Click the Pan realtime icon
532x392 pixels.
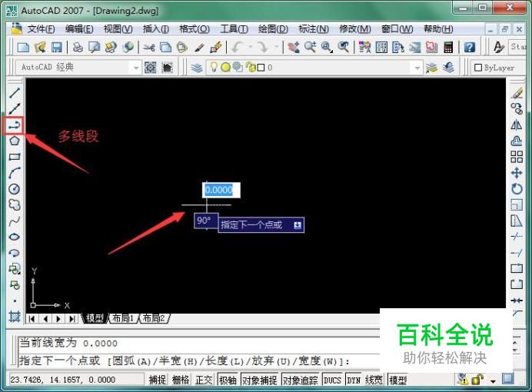coord(294,47)
